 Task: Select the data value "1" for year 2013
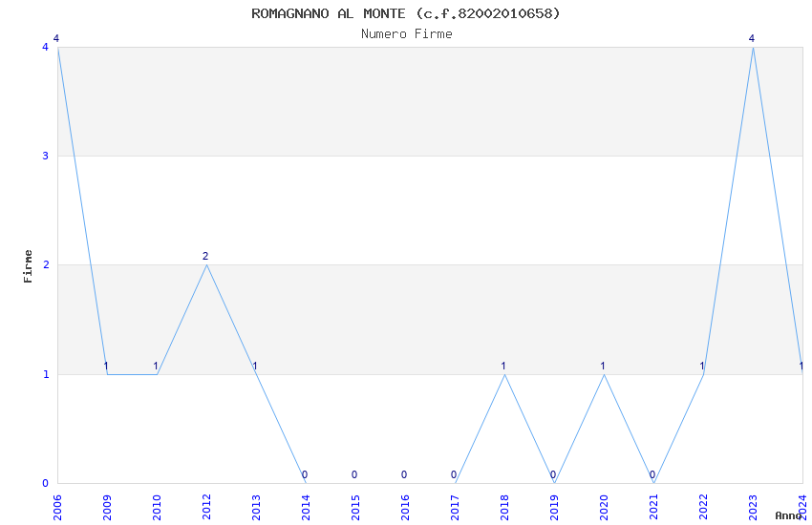pyautogui.click(x=255, y=366)
